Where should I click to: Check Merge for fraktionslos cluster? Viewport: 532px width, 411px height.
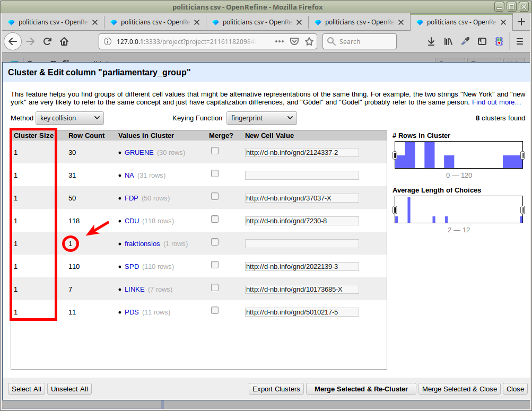pyautogui.click(x=215, y=242)
